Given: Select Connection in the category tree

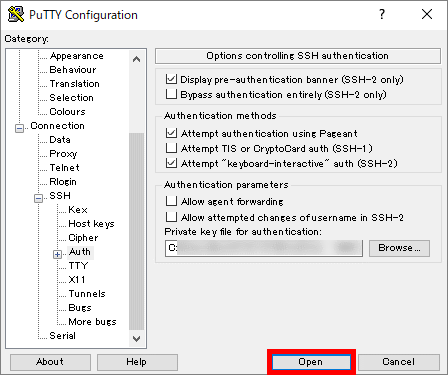Looking at the screenshot, I should (57, 126).
